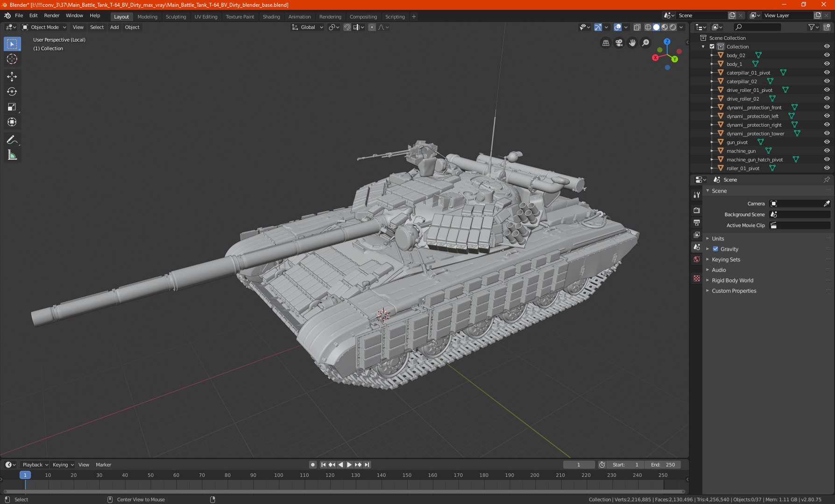Expand the Units panel
Screen dimensions: 835x504
[x=718, y=238]
